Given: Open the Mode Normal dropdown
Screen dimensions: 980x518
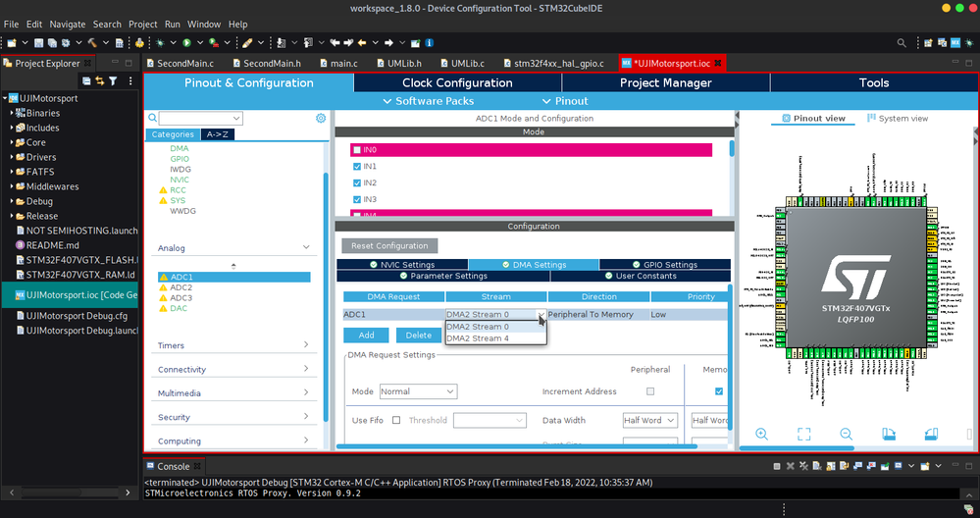Looking at the screenshot, I should click(418, 391).
